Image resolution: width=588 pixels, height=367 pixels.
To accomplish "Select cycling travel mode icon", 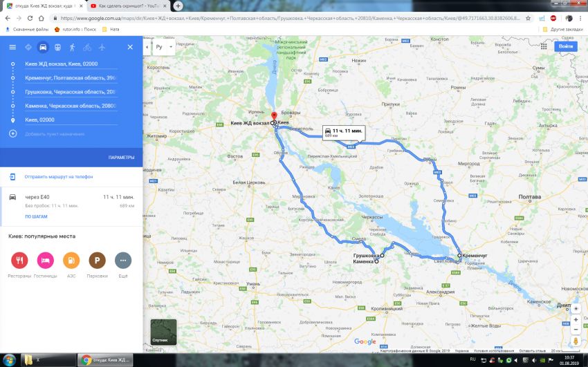I will [87, 47].
